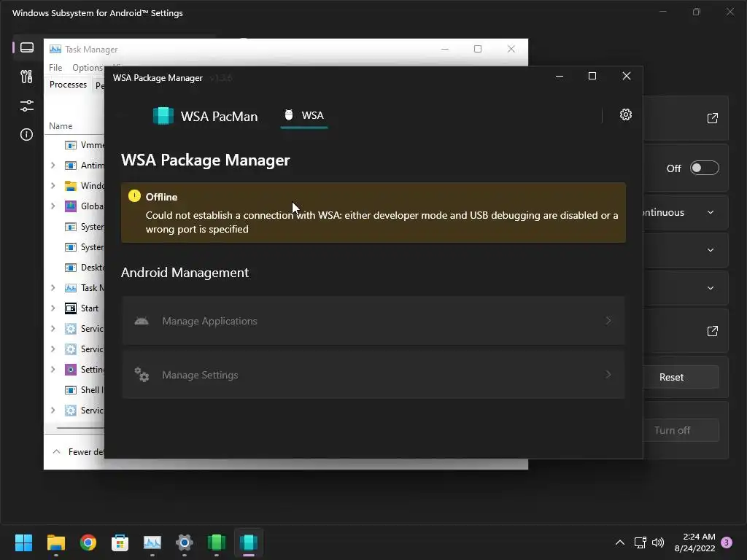Open the System section in WSA Settings sidebar
Screen dimensions: 747x560
pyautogui.click(x=27, y=47)
